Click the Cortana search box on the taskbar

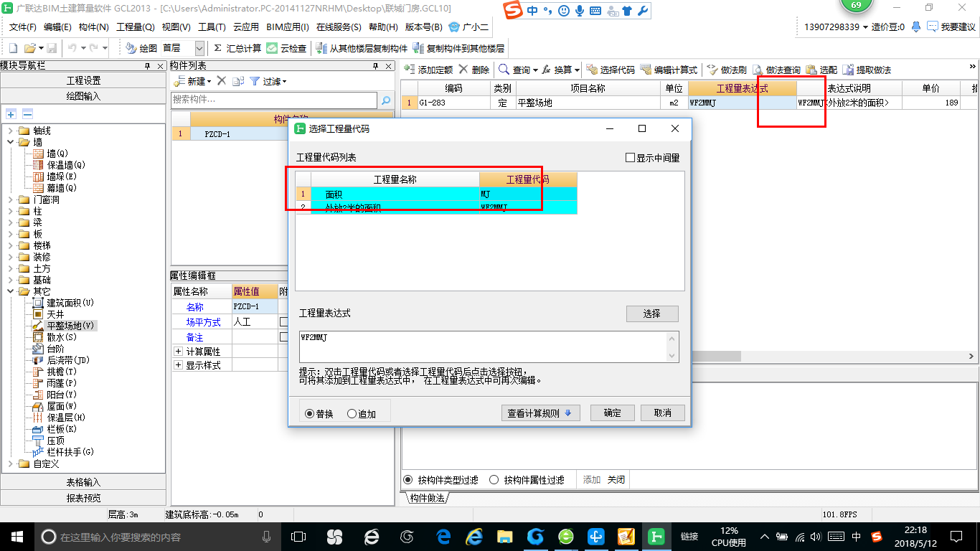pyautogui.click(x=159, y=537)
